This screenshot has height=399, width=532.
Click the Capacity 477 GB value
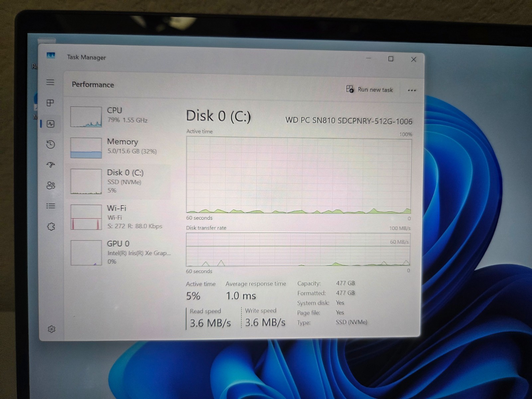(345, 283)
